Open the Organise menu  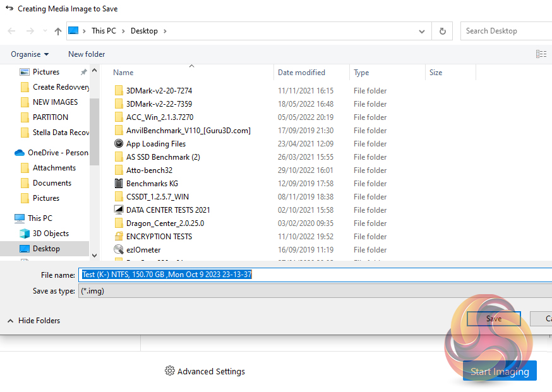pyautogui.click(x=30, y=54)
